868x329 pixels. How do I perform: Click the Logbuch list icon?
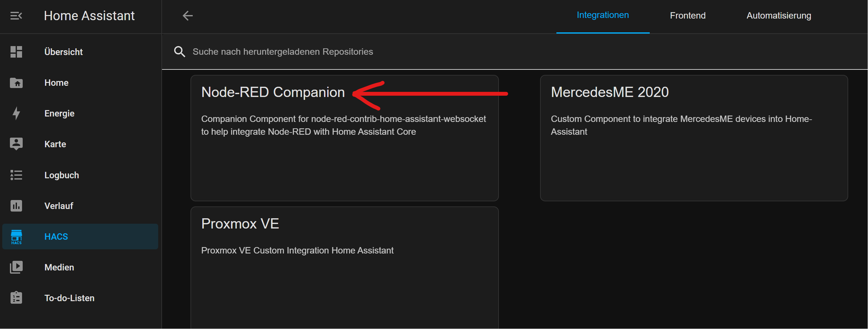tap(16, 175)
